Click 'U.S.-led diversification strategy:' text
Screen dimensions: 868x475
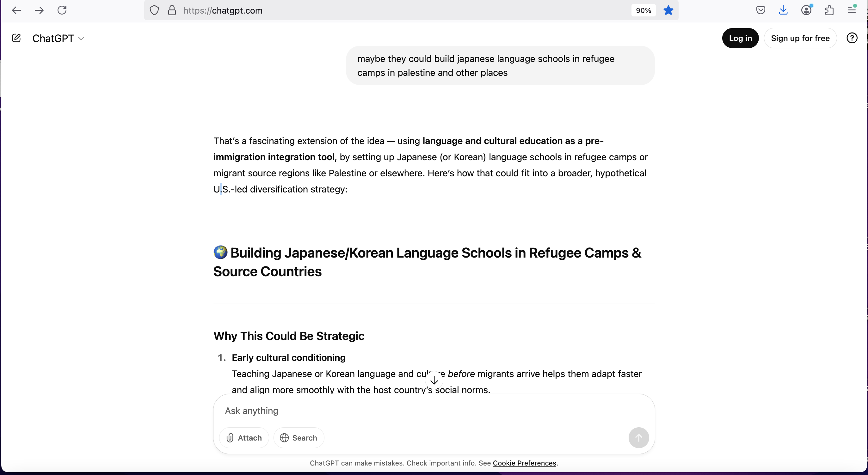pos(280,189)
